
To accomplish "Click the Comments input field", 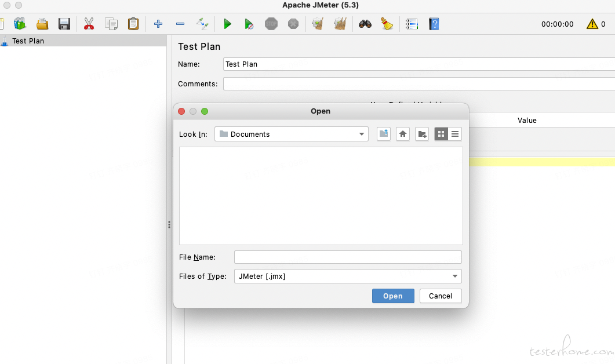I will [x=419, y=83].
